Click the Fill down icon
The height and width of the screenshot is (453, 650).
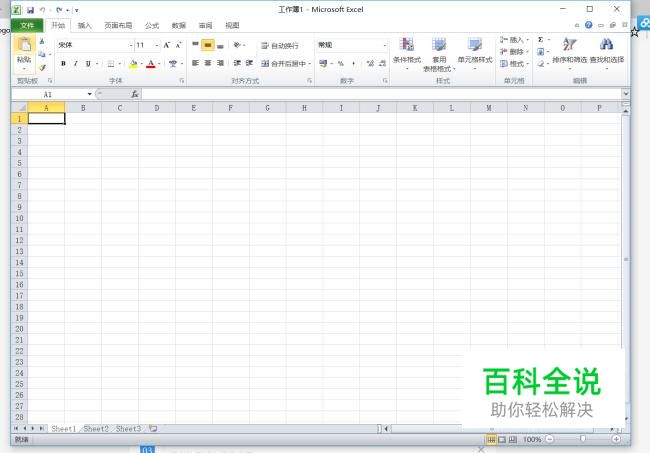[x=541, y=52]
